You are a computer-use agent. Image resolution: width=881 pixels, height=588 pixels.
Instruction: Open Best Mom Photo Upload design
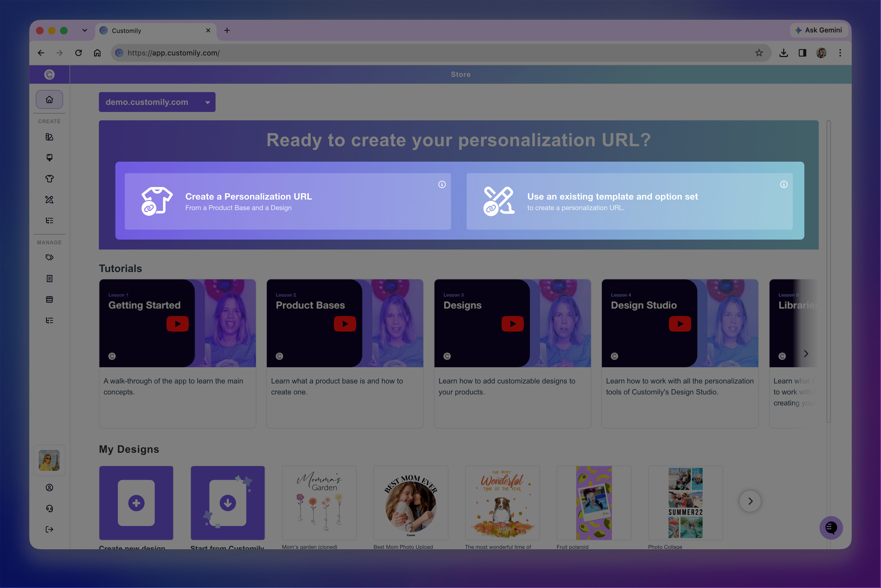tap(411, 503)
